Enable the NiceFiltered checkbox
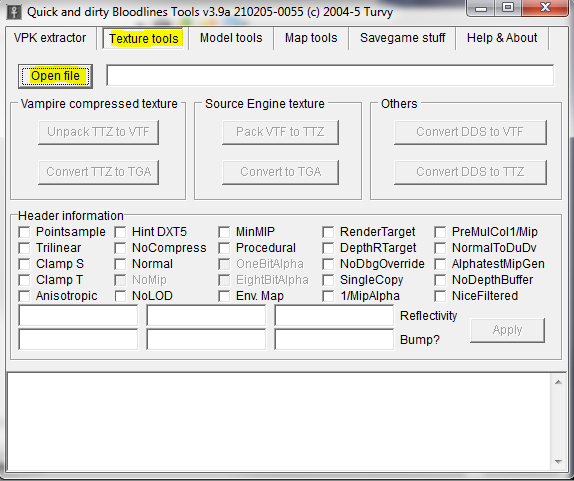This screenshot has width=574, height=481. pyautogui.click(x=440, y=296)
